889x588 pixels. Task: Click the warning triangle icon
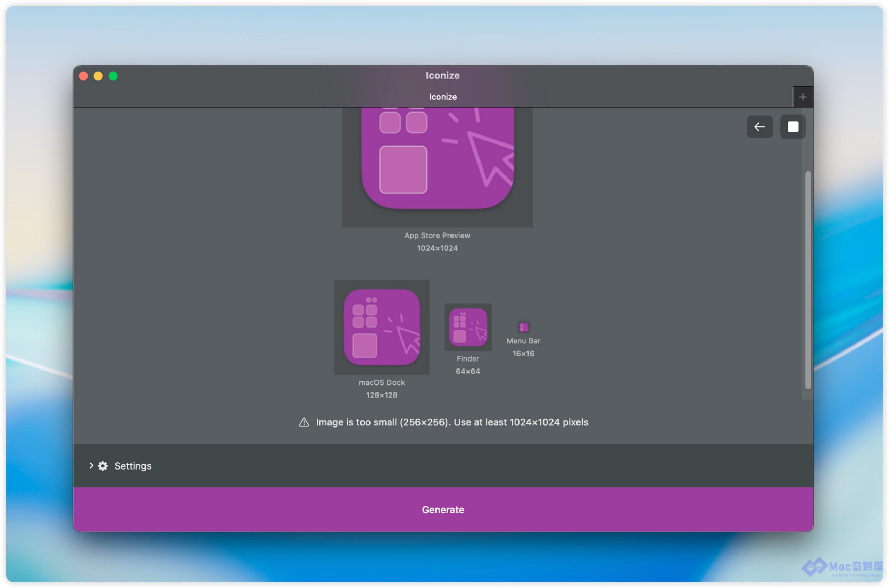304,423
